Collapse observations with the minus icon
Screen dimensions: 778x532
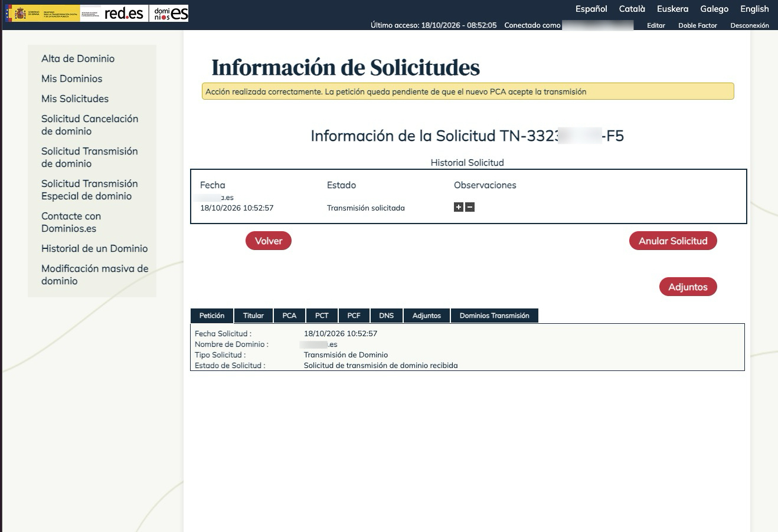click(x=470, y=207)
